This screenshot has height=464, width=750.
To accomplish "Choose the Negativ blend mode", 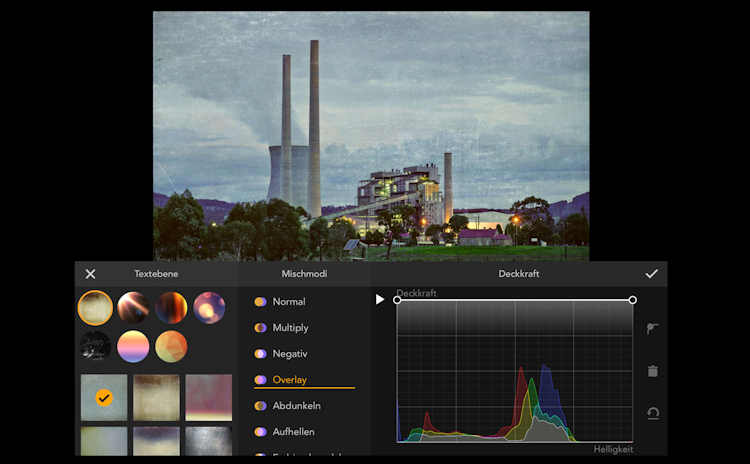I will coord(289,353).
